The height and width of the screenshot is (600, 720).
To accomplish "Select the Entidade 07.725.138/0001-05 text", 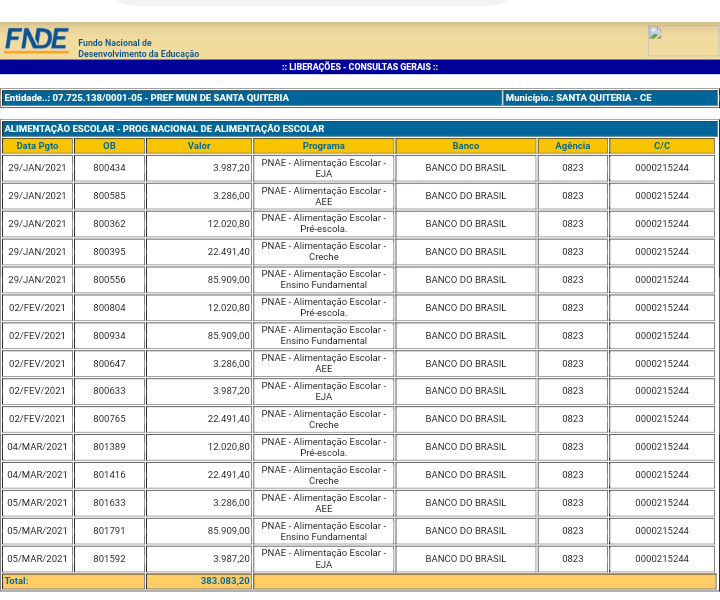I will [146, 98].
